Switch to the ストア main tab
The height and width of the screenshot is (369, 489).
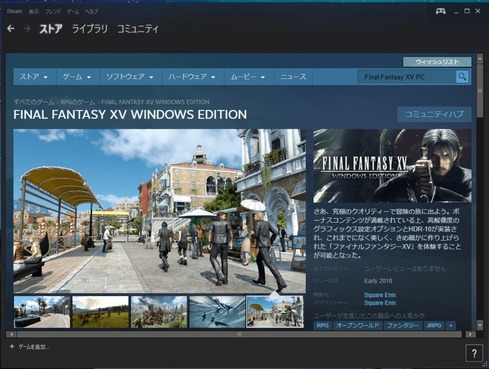pos(51,29)
